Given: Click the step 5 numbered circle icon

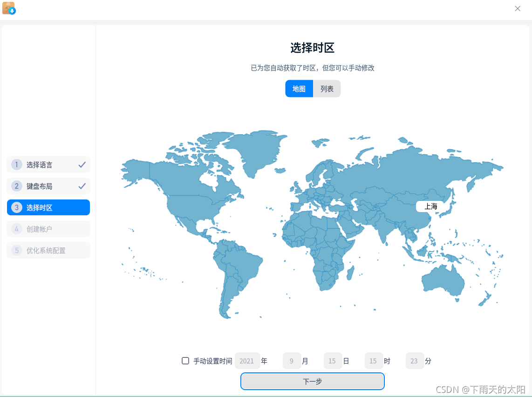Looking at the screenshot, I should point(16,250).
